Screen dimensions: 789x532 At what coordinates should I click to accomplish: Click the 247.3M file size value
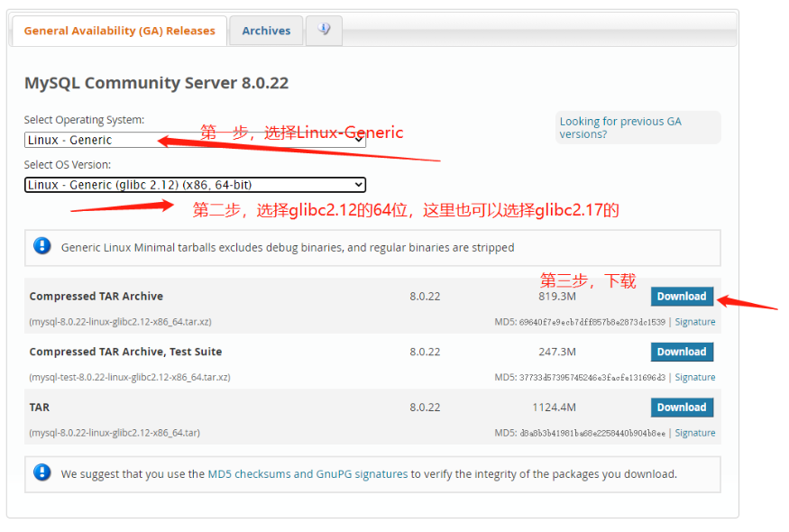[557, 352]
